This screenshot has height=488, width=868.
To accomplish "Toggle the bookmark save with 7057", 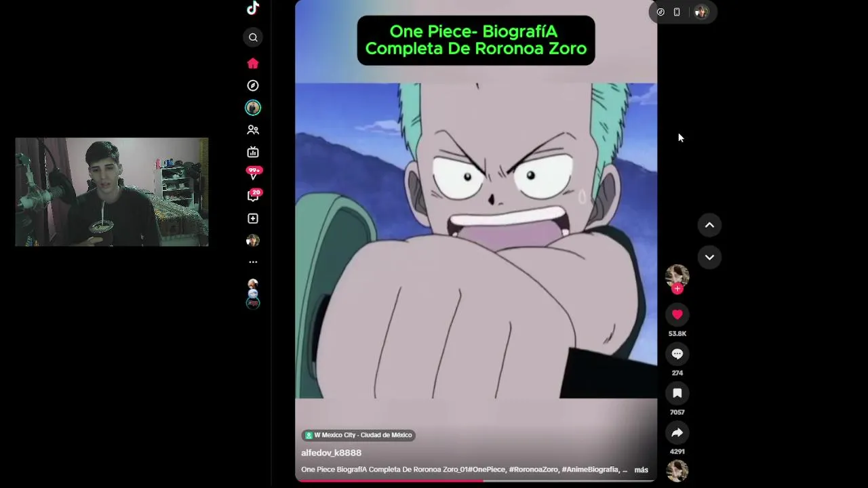I will pos(677,393).
